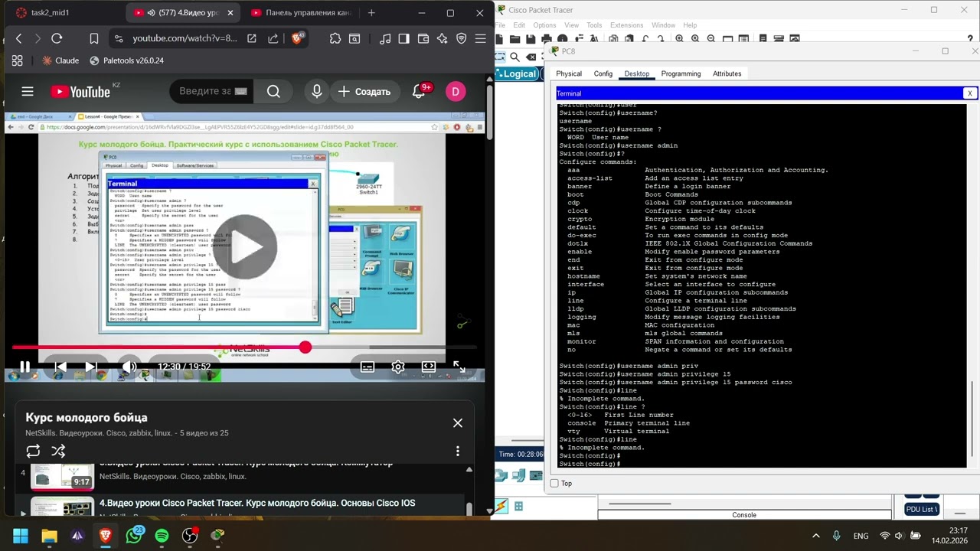Open Spotify from the taskbar
This screenshot has width=980, height=551.
pos(162,536)
